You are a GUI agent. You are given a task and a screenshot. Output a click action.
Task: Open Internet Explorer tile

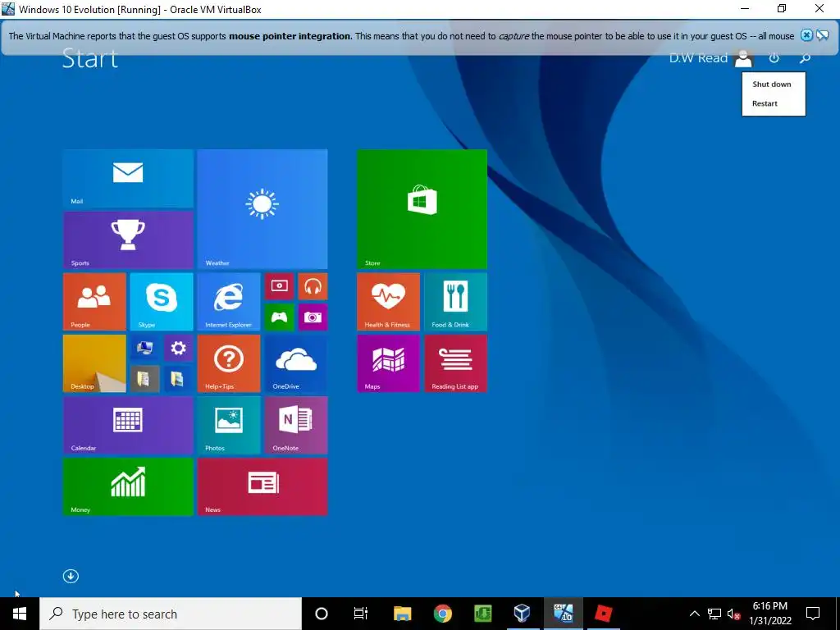[x=229, y=302]
